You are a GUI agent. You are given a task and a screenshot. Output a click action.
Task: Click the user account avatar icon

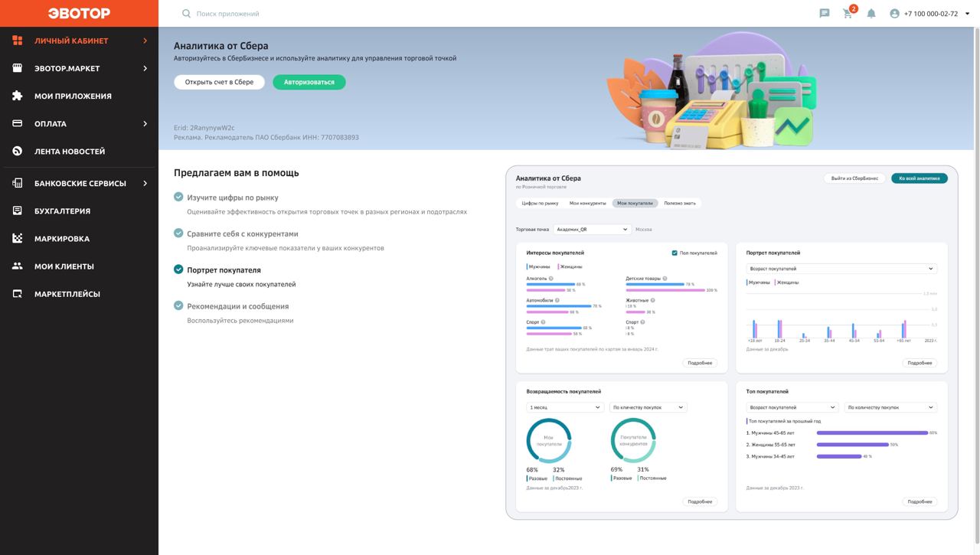click(x=894, y=13)
